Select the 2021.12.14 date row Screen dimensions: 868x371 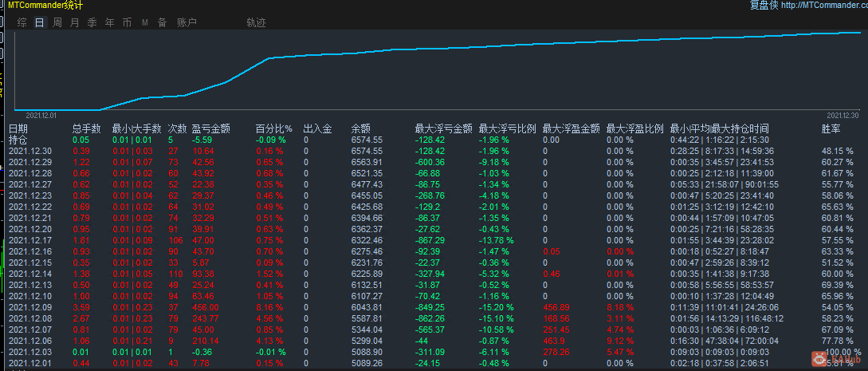pos(30,274)
